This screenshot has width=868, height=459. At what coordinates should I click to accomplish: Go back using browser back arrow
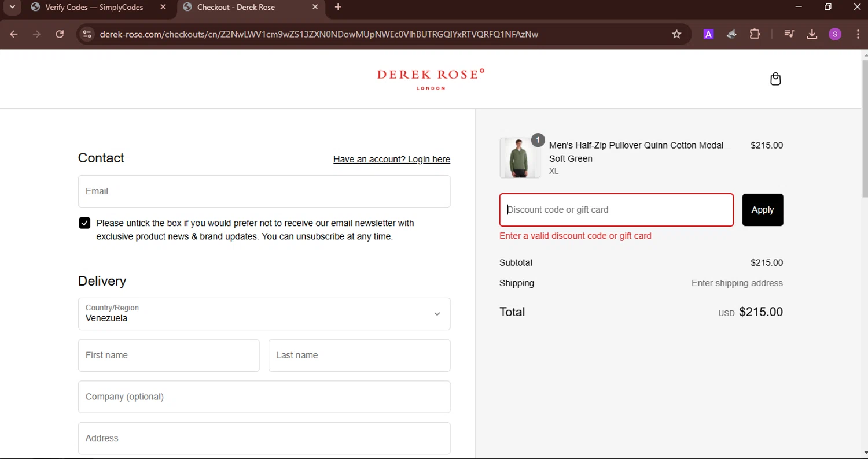[x=14, y=34]
